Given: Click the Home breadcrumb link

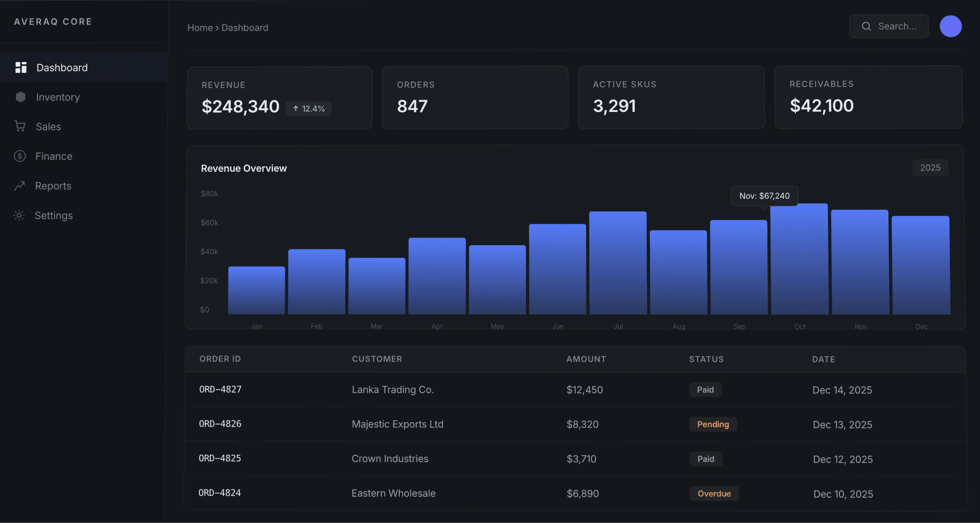Looking at the screenshot, I should point(200,28).
